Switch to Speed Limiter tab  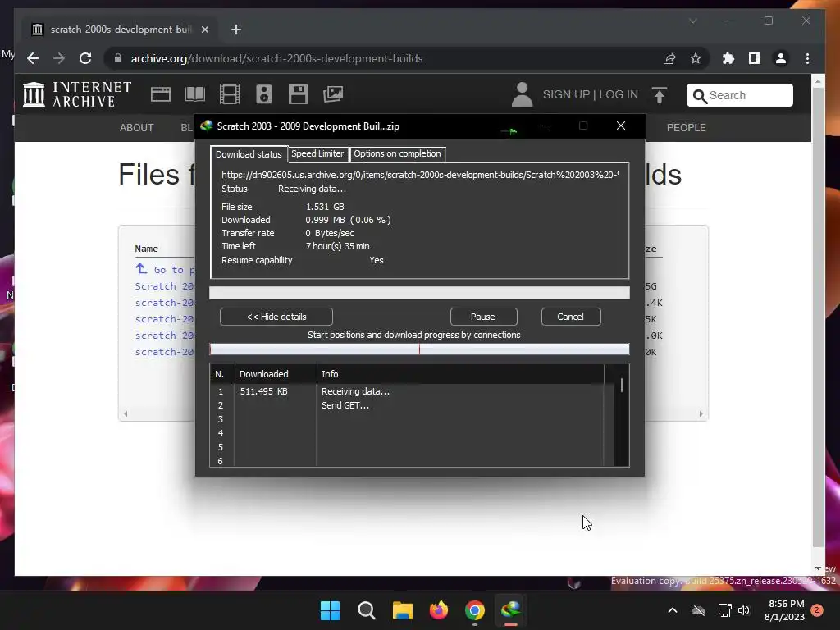pos(317,153)
